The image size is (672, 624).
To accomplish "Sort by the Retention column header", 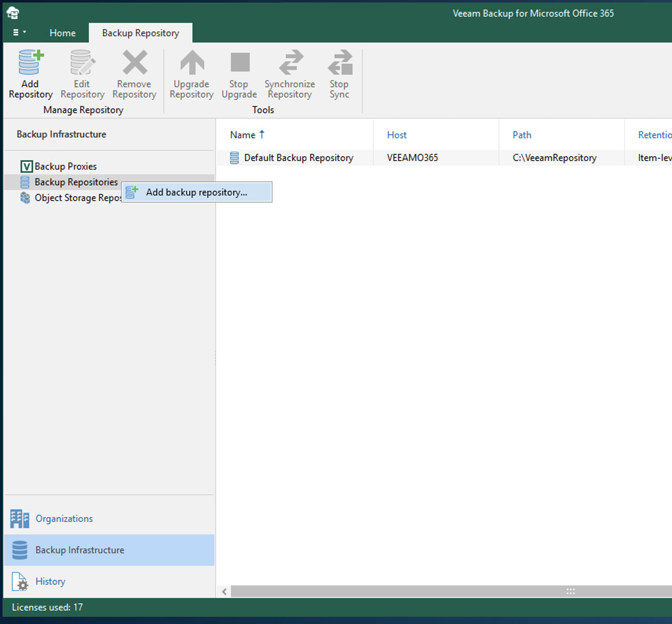I will pyautogui.click(x=655, y=135).
